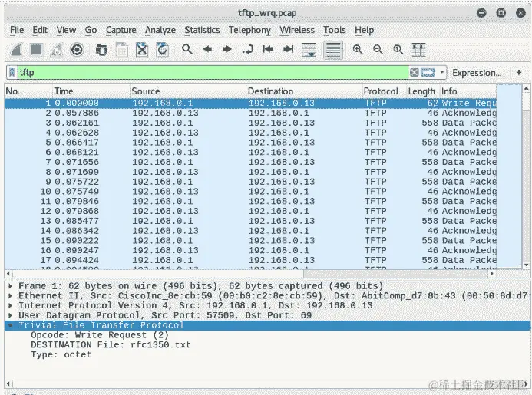Open the Tools menu

[334, 30]
